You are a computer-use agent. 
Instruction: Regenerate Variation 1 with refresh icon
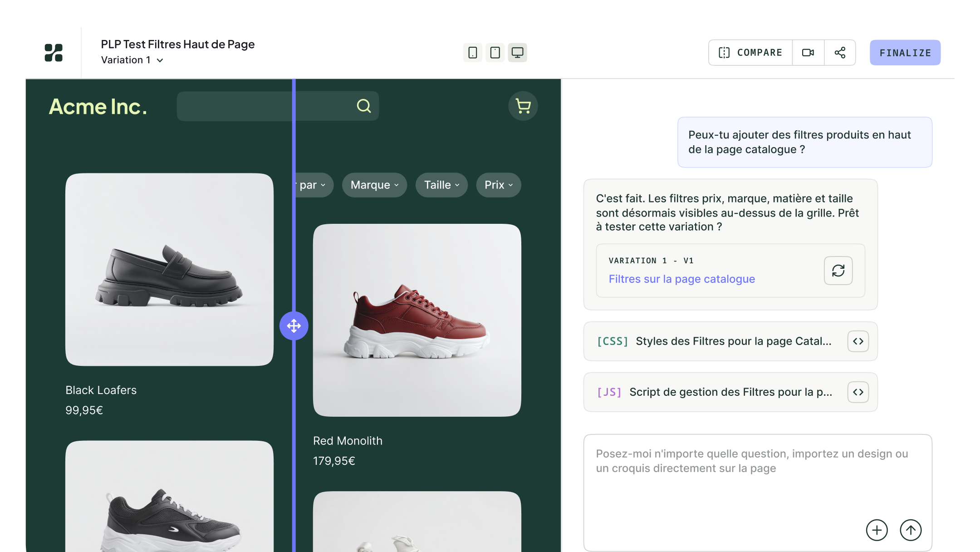tap(838, 271)
